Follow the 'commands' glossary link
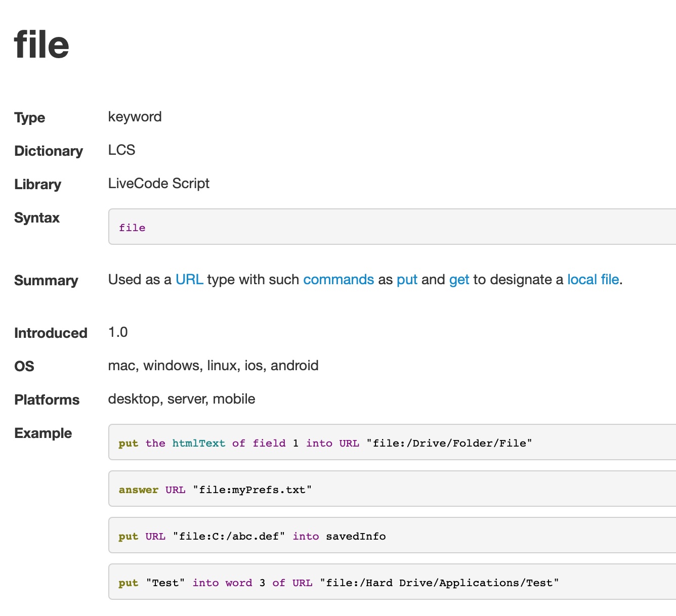This screenshot has width=676, height=616. click(338, 280)
